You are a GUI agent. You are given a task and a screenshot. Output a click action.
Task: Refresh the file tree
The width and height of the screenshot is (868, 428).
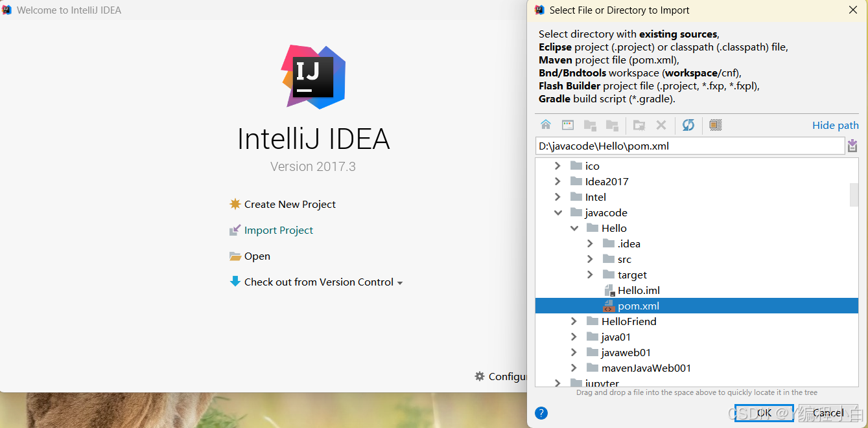tap(688, 125)
